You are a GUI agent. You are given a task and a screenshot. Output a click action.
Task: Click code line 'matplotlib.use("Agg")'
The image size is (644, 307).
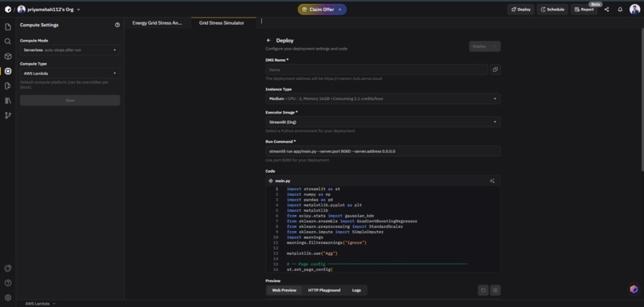click(x=312, y=253)
